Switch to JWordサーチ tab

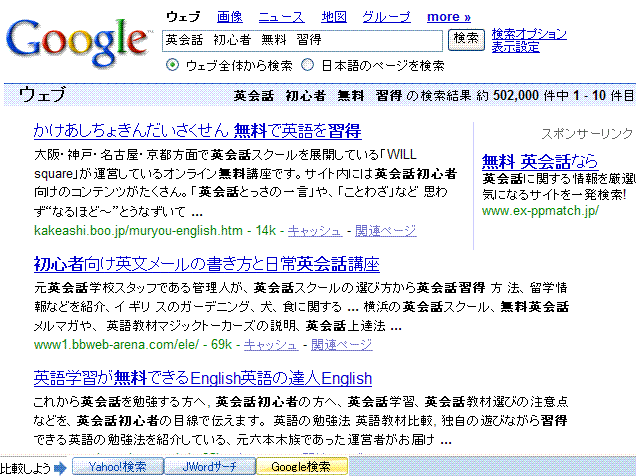click(x=210, y=467)
